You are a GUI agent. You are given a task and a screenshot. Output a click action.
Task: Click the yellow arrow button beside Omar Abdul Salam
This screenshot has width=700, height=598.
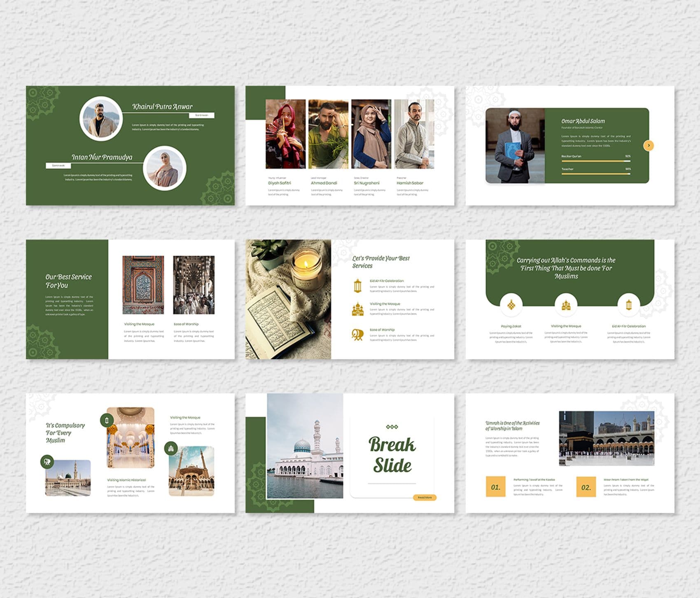648,145
